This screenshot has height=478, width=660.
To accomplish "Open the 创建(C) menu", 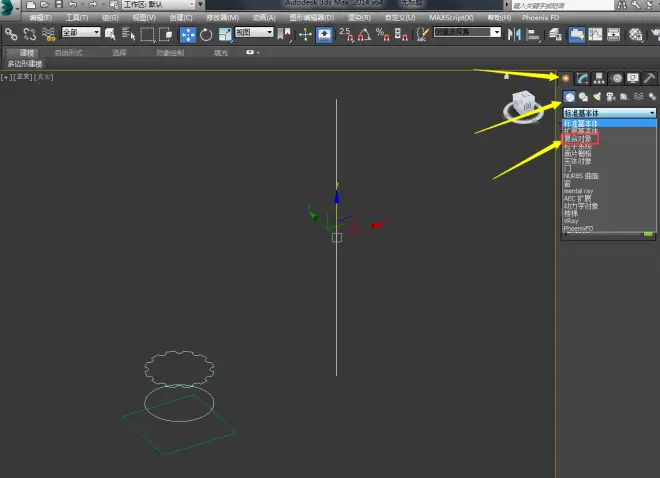I will tap(181, 18).
